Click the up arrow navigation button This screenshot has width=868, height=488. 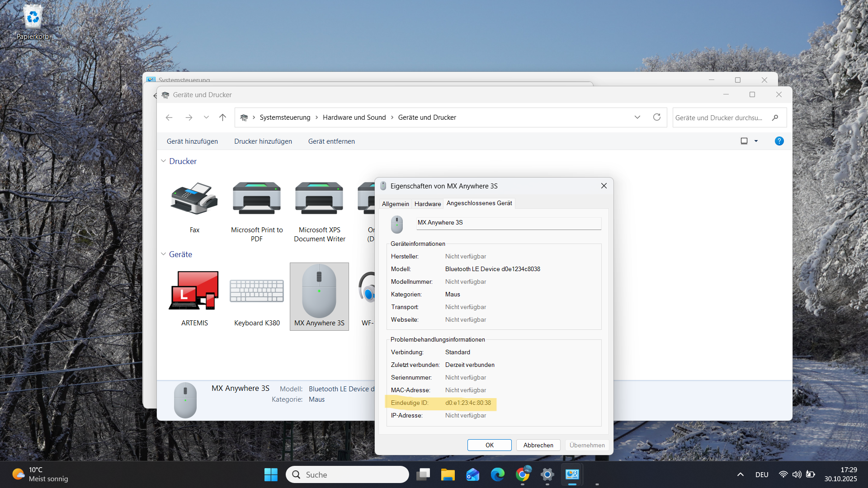tap(222, 117)
